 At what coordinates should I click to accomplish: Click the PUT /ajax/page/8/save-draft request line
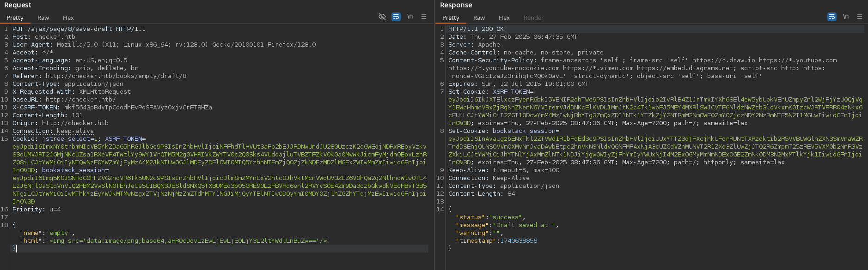point(79,29)
